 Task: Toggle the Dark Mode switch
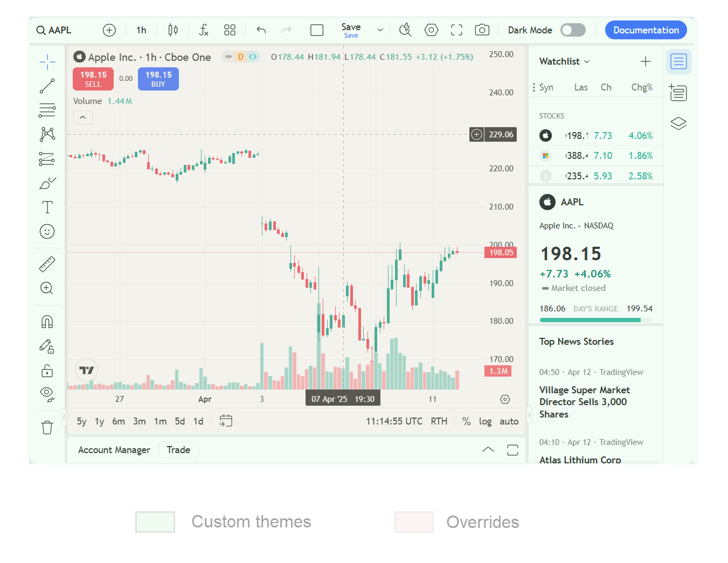point(573,30)
